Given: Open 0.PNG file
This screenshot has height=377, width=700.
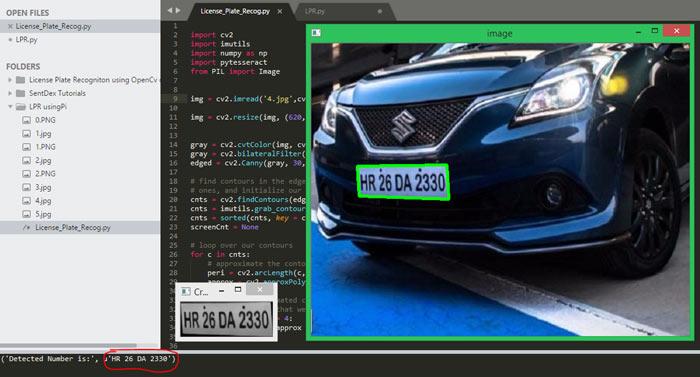Looking at the screenshot, I should pyautogui.click(x=45, y=120).
